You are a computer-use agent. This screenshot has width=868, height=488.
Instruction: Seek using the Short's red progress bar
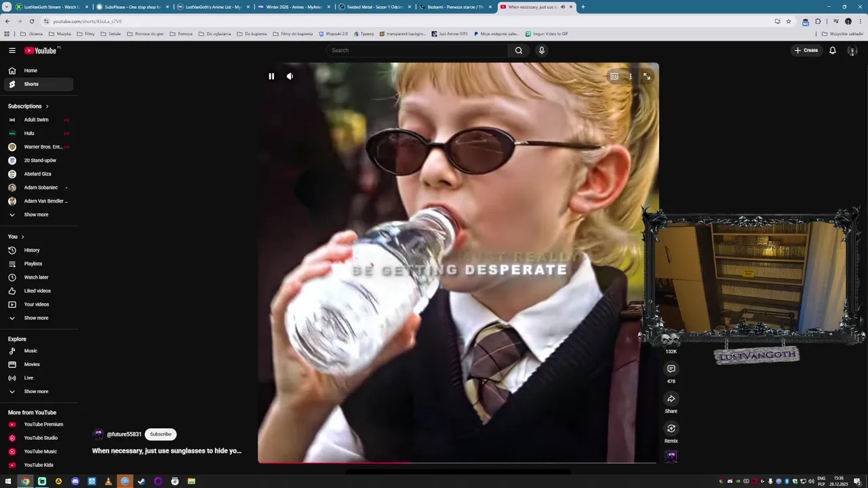pos(458,463)
